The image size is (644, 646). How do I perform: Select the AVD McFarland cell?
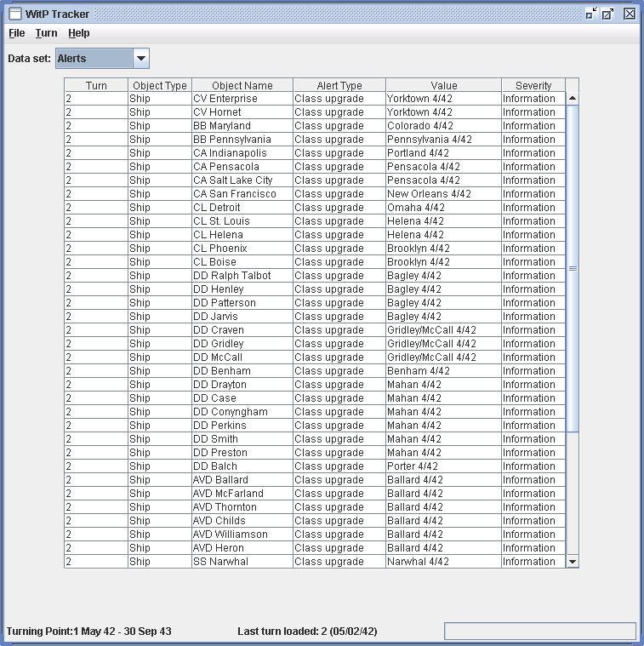click(242, 493)
